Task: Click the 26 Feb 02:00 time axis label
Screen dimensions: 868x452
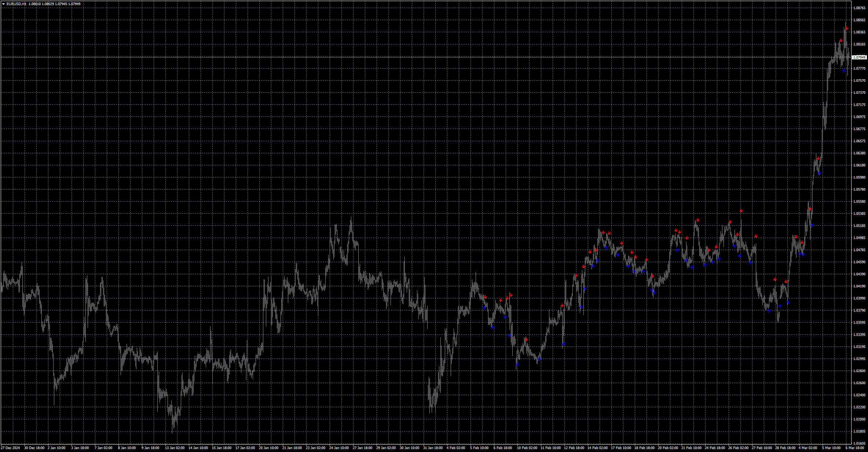Action: (739, 448)
